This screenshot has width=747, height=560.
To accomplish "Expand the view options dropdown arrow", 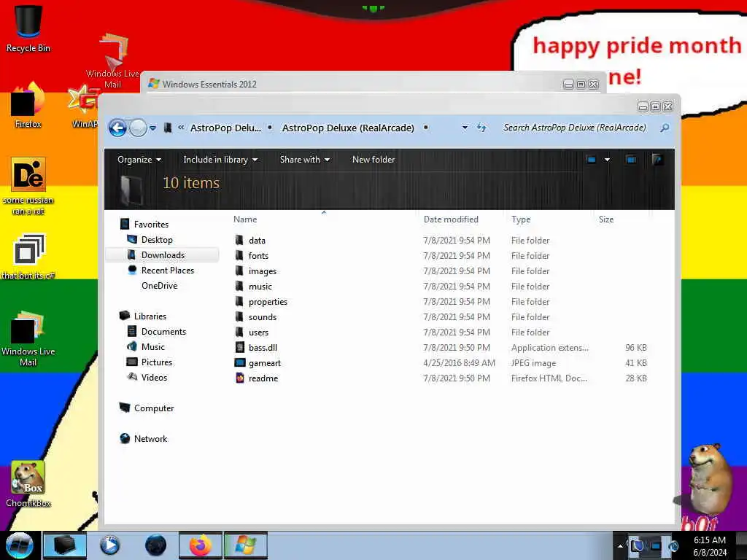I will click(607, 160).
